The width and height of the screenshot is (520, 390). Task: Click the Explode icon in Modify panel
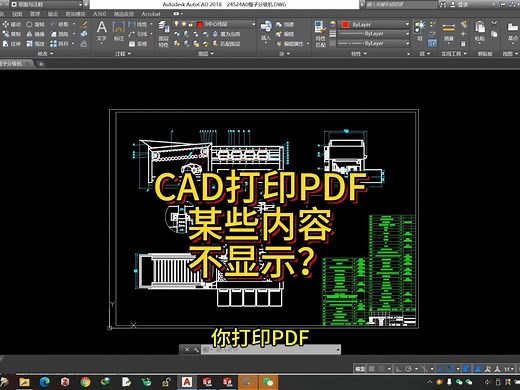pos(84,34)
